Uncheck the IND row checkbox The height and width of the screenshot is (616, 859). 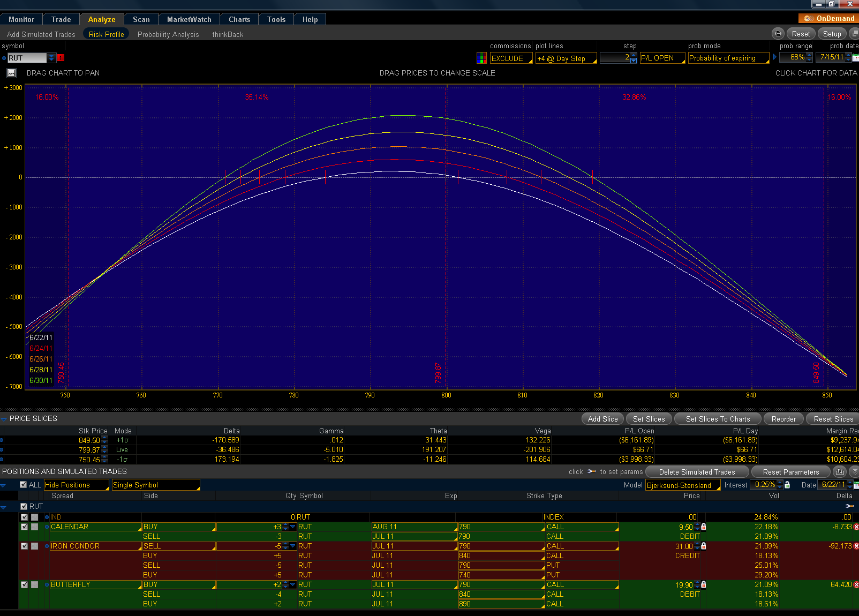(x=24, y=517)
